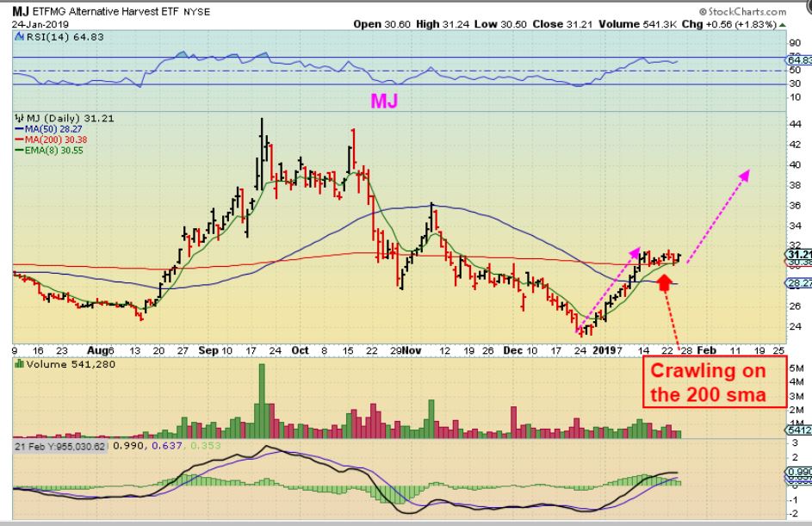
Task: Click the 44 label on the price axis
Action: click(x=795, y=124)
